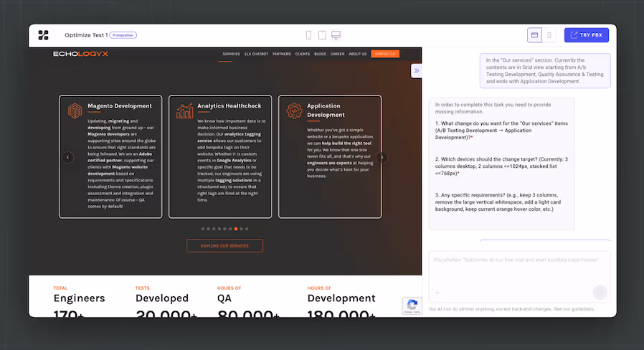Screen dimensions: 644x350
Task: Go to previous carousel slide arrow
Action: pyautogui.click(x=67, y=157)
